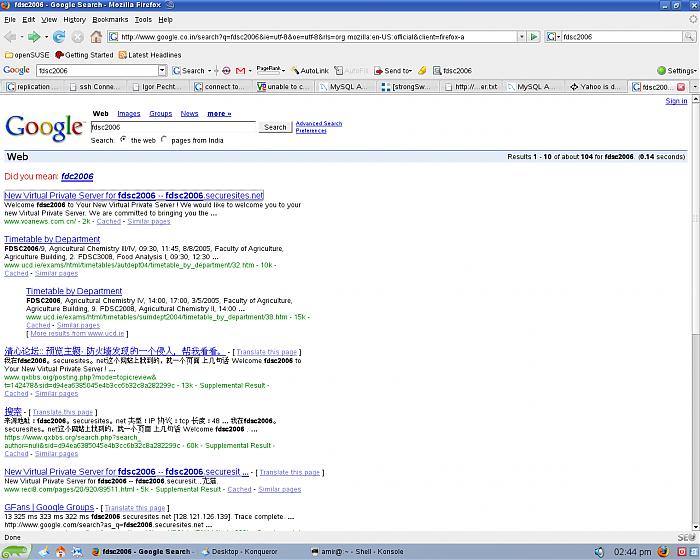
Task: Click the Google logo on the toolbar
Action: coord(17,70)
